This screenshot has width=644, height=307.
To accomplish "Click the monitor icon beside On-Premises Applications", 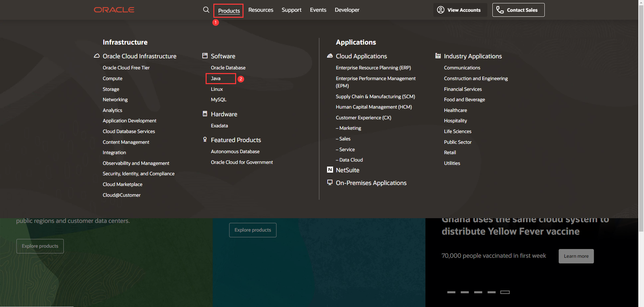I will pos(330,182).
